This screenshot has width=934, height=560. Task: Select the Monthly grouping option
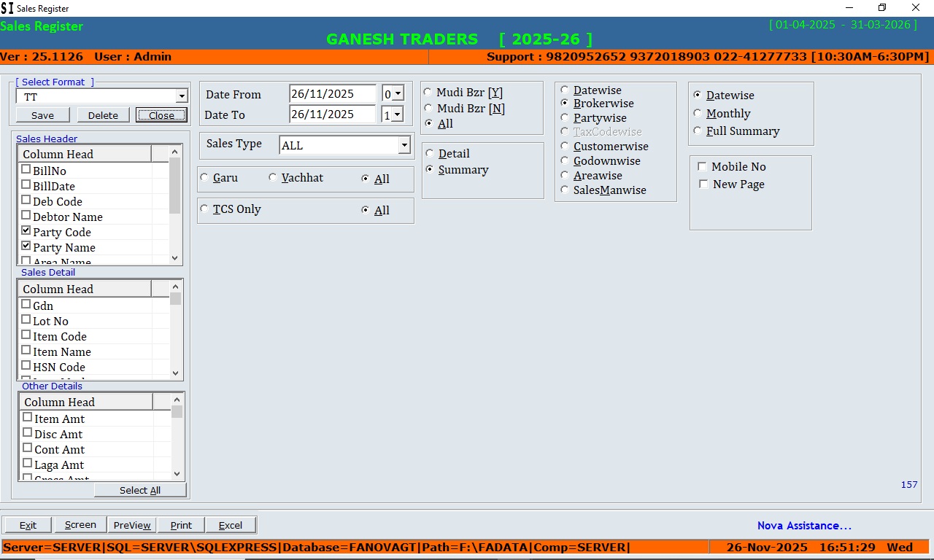[x=698, y=114]
